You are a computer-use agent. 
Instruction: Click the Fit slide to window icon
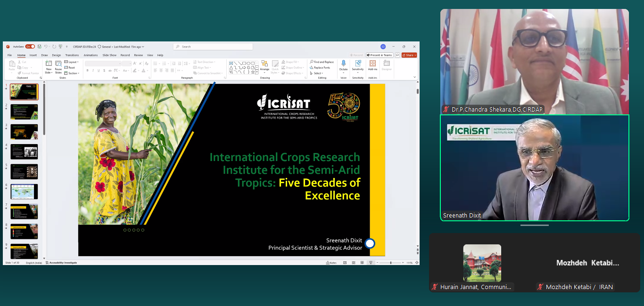[x=417, y=263]
